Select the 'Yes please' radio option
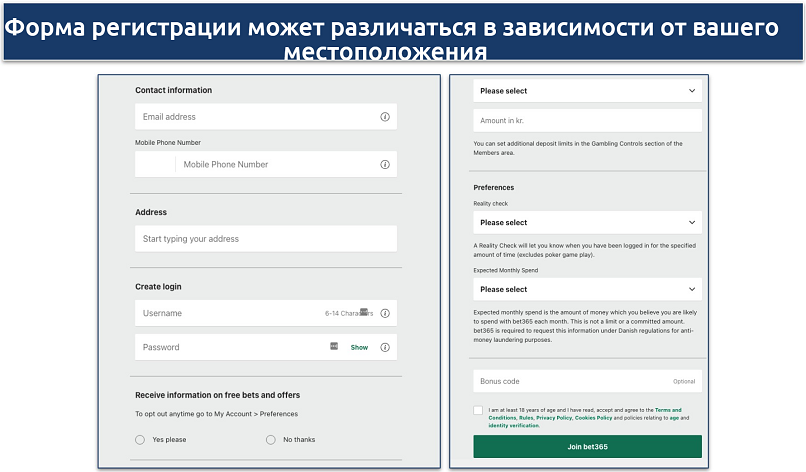Viewport: 806px width, 472px height. point(140,439)
